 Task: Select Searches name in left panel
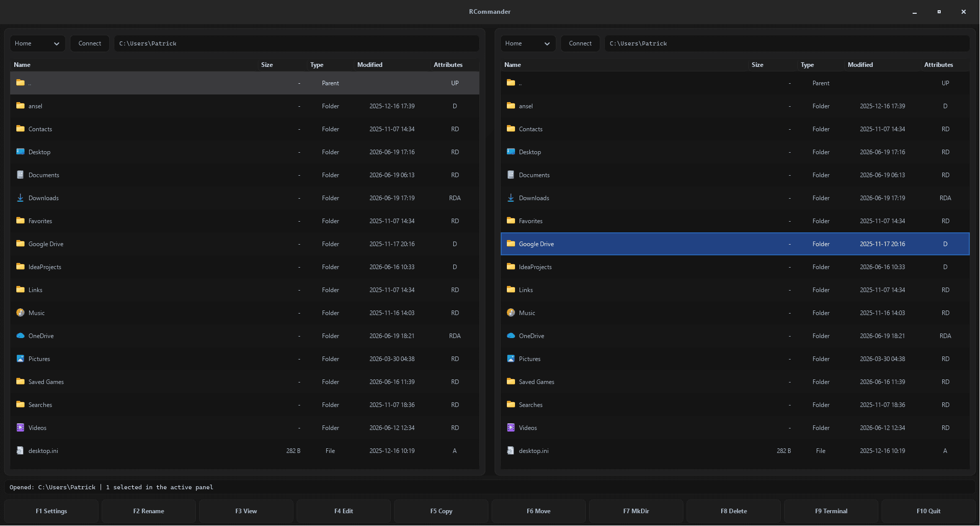tap(40, 405)
